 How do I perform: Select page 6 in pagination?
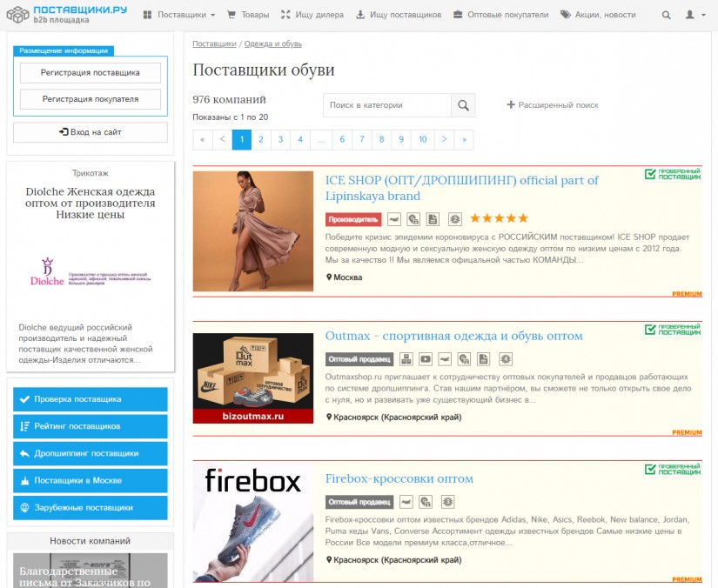pyautogui.click(x=342, y=139)
